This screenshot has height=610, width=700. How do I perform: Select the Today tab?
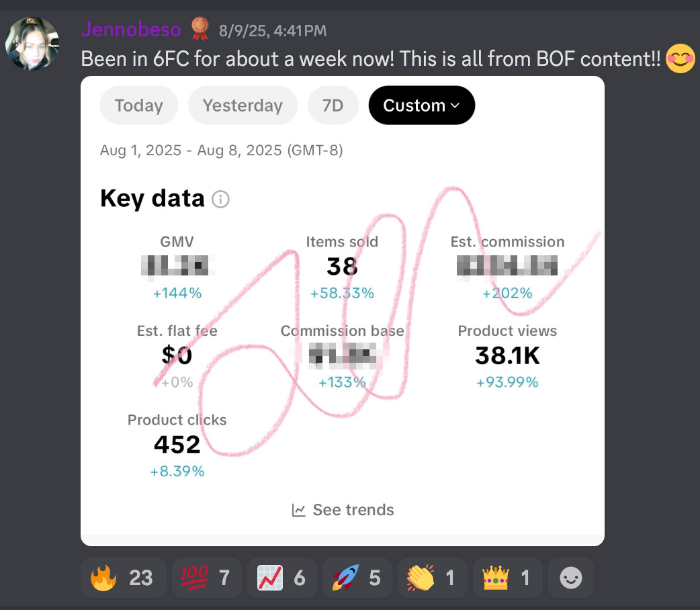point(139,105)
